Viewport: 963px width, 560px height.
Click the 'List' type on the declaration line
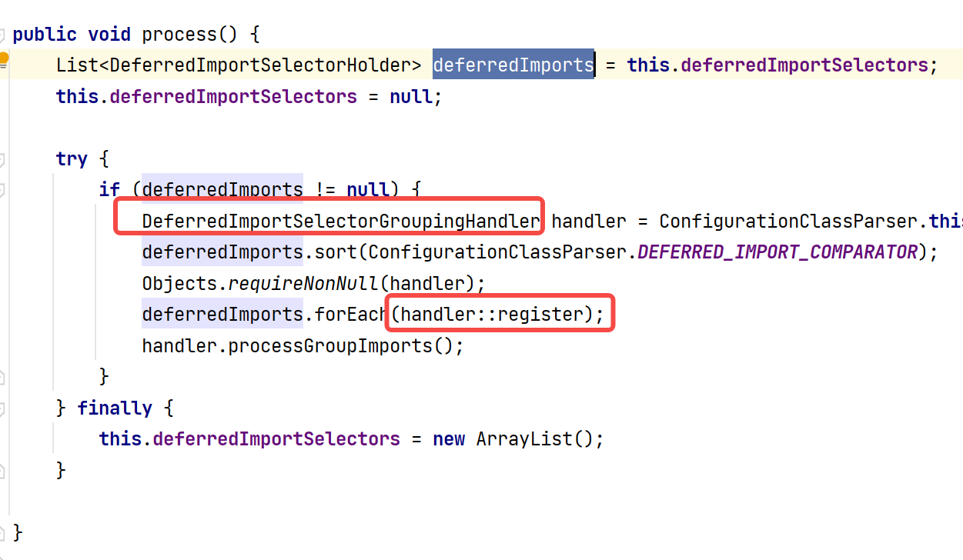77,65
